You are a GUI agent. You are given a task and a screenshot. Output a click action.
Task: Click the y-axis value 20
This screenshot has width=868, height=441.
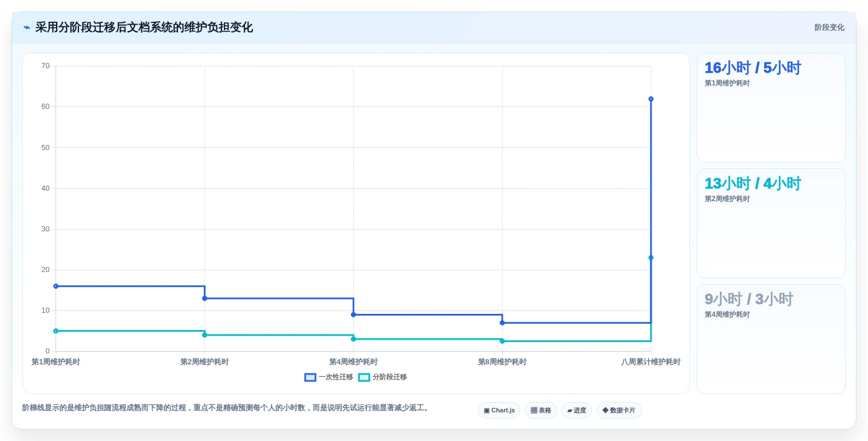click(45, 270)
